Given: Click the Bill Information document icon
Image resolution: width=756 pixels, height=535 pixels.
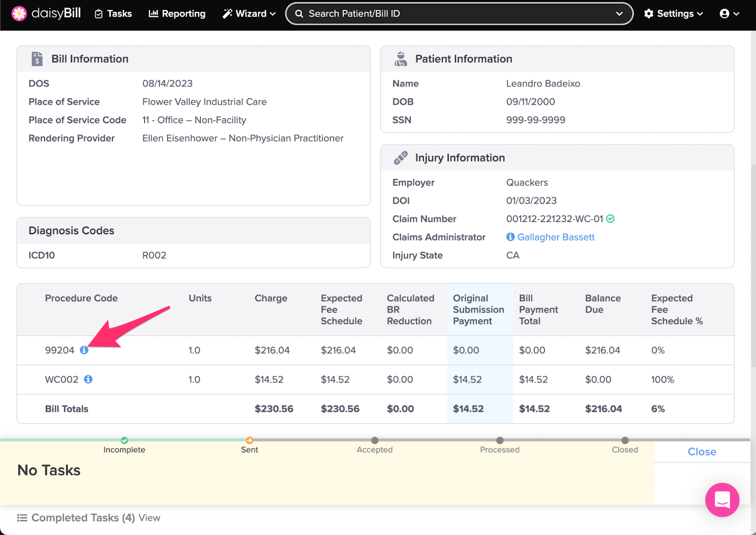Looking at the screenshot, I should 37,59.
